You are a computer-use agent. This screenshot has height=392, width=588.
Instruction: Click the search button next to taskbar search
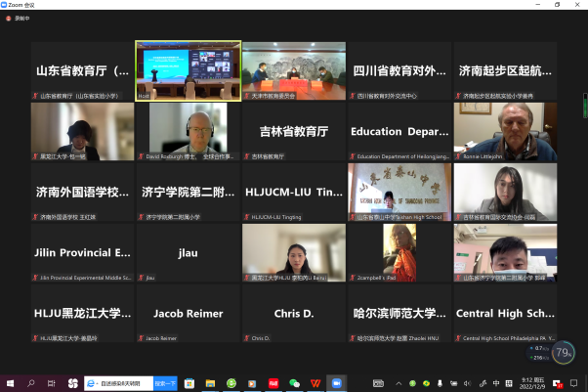click(x=167, y=382)
